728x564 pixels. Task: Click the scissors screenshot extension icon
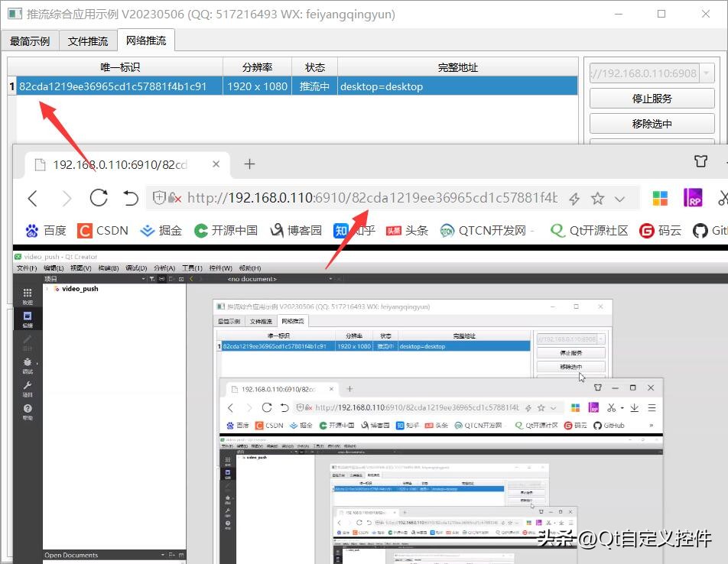[723, 197]
